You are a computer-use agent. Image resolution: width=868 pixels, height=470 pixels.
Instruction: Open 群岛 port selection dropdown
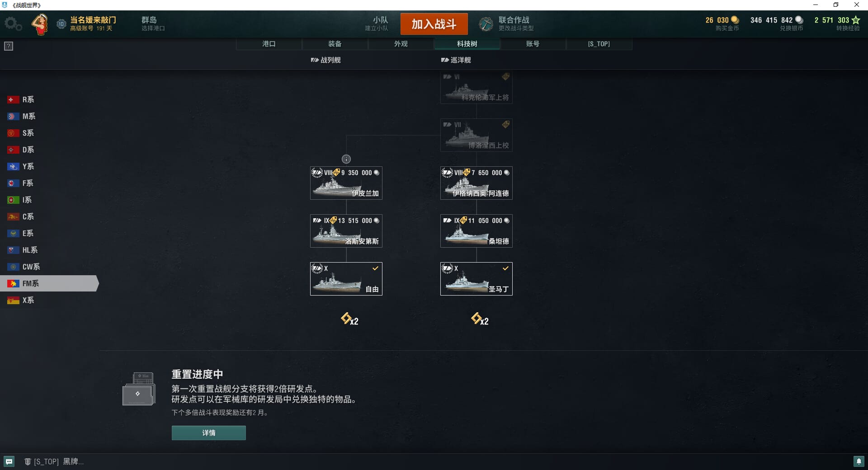point(153,24)
